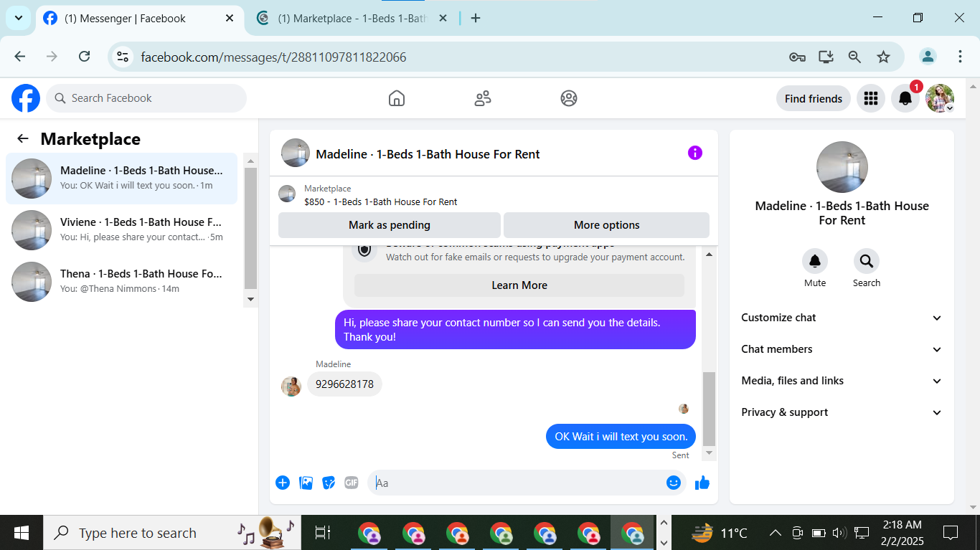980x550 pixels.
Task: Bookmark this page with star icon
Action: click(x=883, y=57)
